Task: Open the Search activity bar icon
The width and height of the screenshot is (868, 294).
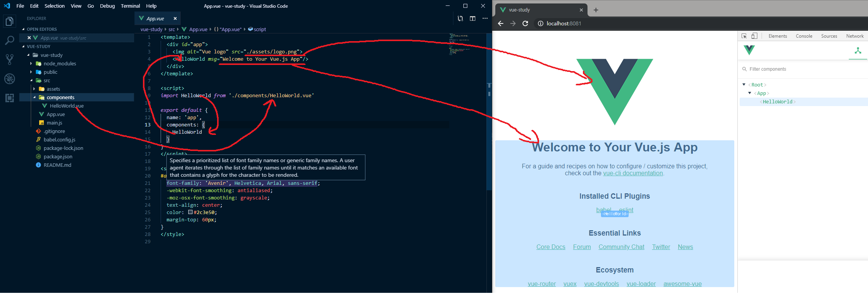Action: pyautogui.click(x=9, y=40)
